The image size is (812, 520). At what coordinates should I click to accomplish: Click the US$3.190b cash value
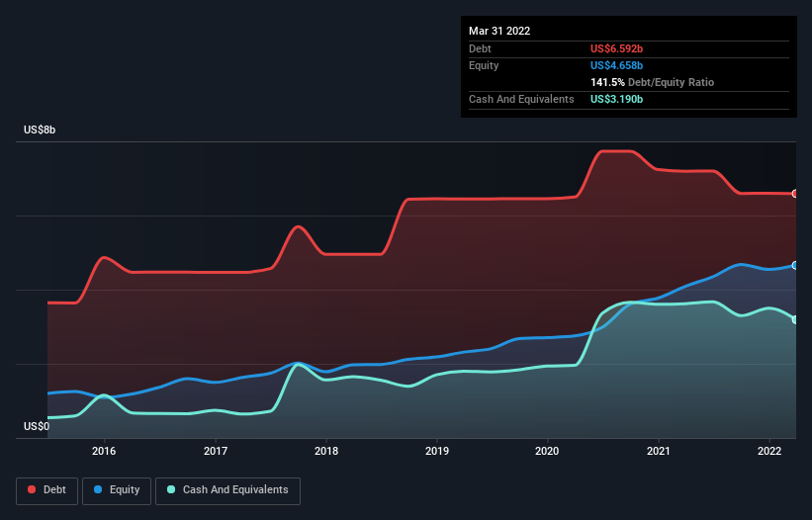(x=616, y=99)
